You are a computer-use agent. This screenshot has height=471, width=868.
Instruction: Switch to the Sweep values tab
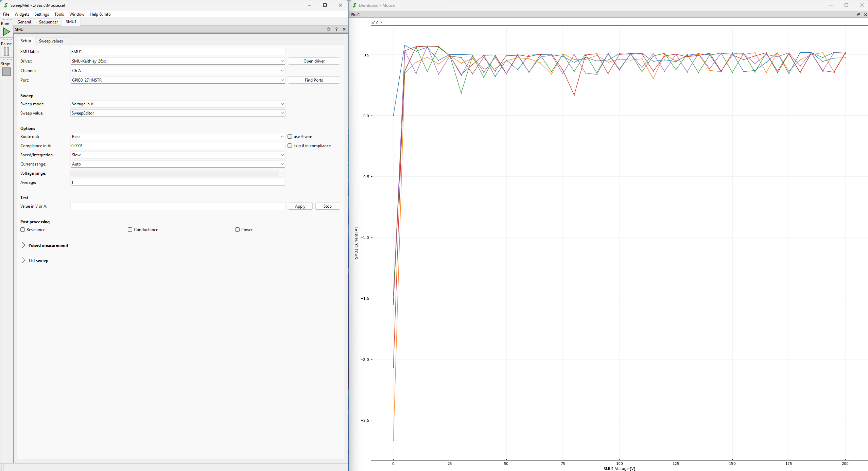(51, 41)
